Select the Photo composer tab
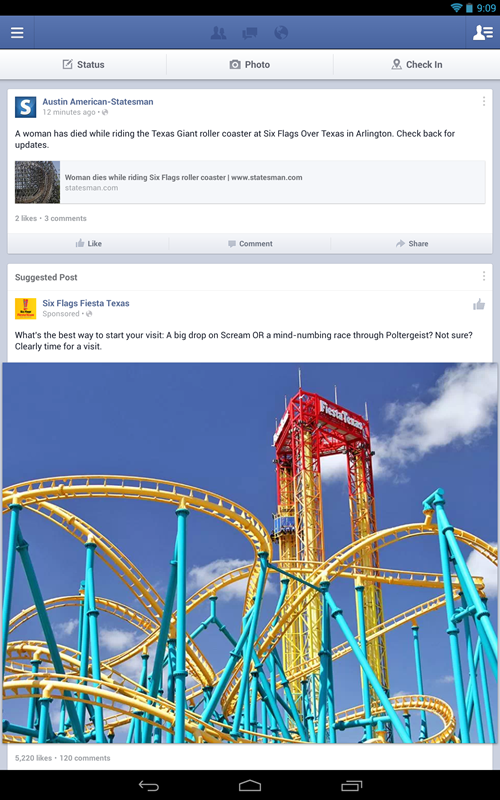500x800 pixels. (250, 64)
